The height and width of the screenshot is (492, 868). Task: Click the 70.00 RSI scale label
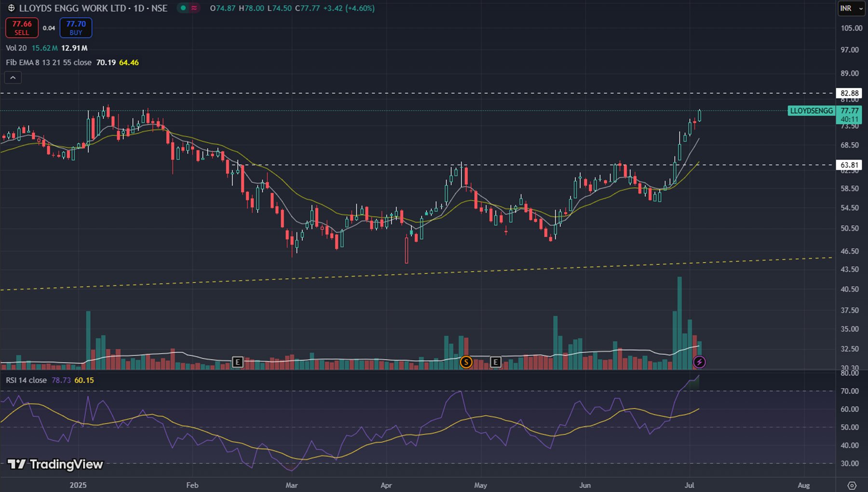[850, 391]
